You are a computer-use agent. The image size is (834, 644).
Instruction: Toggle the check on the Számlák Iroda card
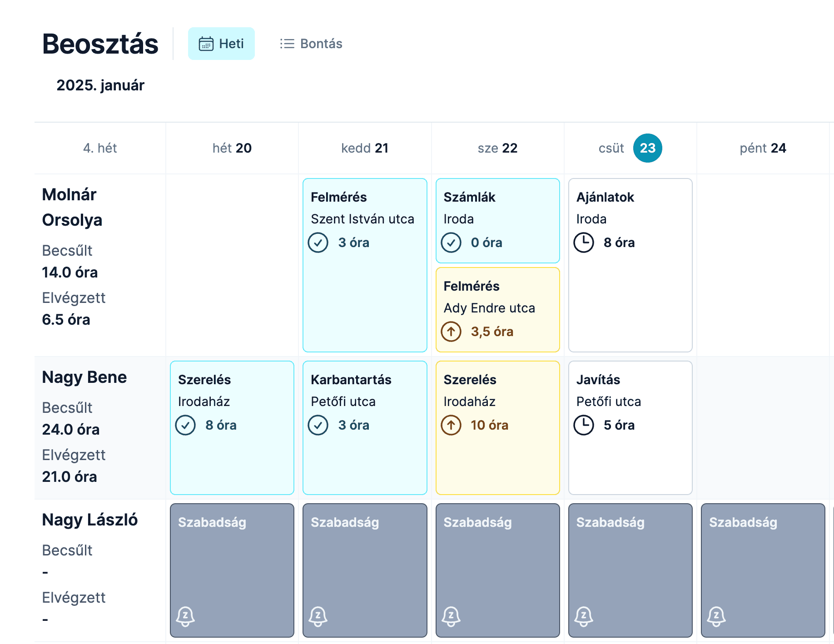click(x=451, y=243)
